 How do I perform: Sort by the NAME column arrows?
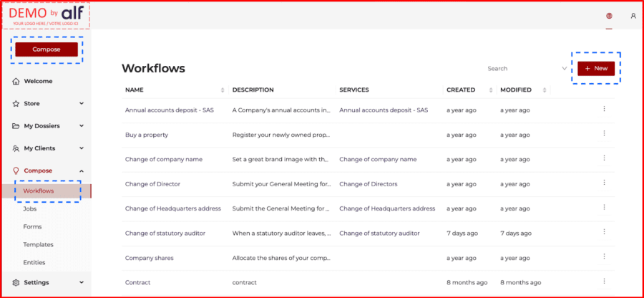[223, 90]
